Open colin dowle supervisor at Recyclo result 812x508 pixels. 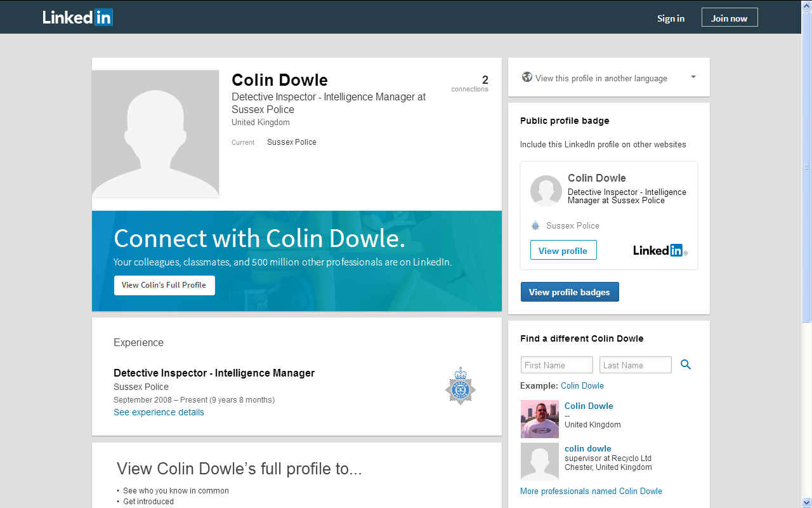pyautogui.click(x=588, y=448)
